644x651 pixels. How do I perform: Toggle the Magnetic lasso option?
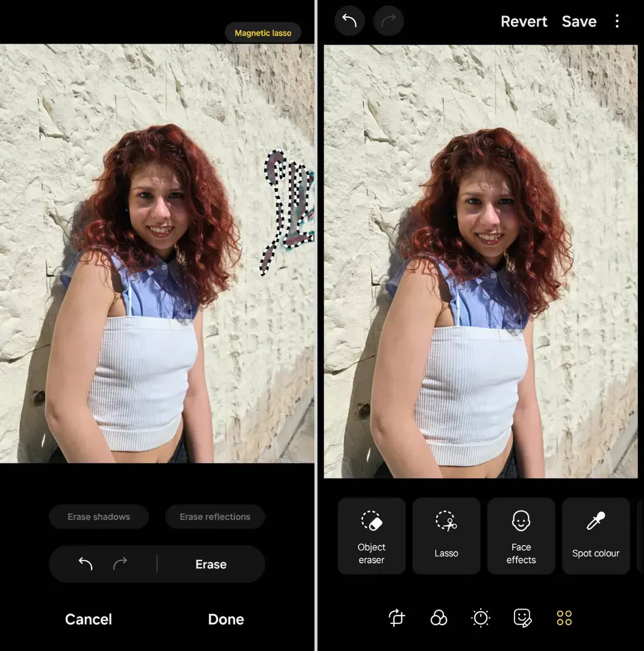pos(263,33)
